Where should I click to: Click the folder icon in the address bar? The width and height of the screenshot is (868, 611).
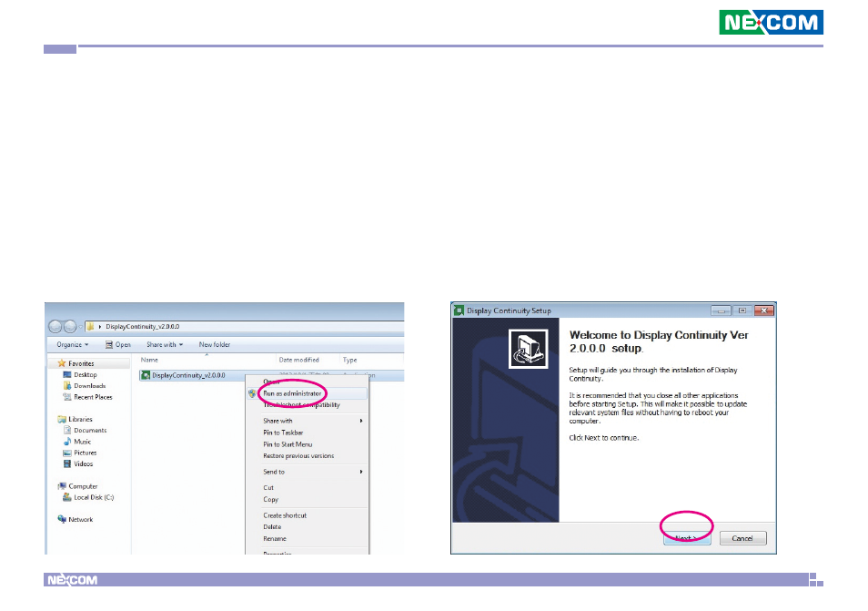coord(90,327)
